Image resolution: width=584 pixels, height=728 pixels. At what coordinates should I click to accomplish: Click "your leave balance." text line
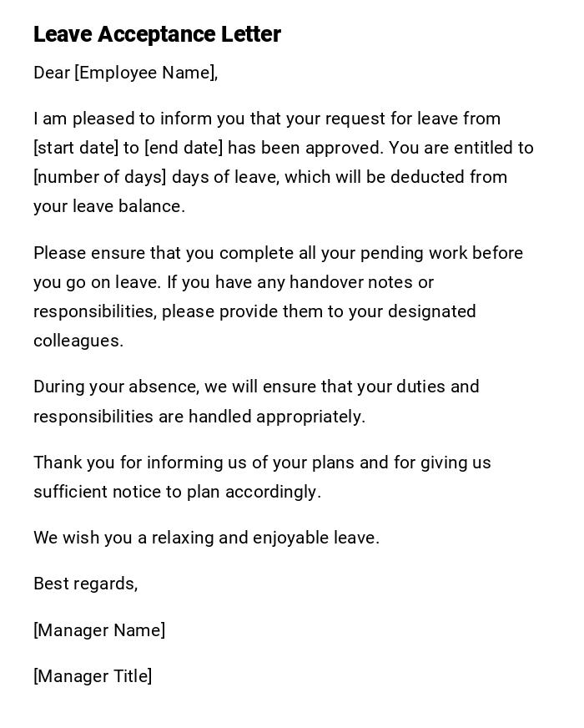point(109,206)
